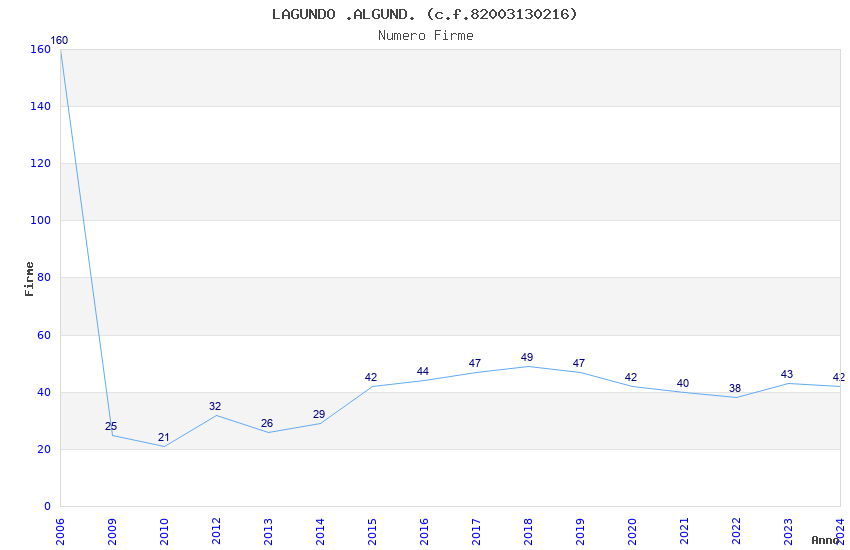Click the data label 42 above 2024
Screen dimensions: 850x550
click(839, 377)
